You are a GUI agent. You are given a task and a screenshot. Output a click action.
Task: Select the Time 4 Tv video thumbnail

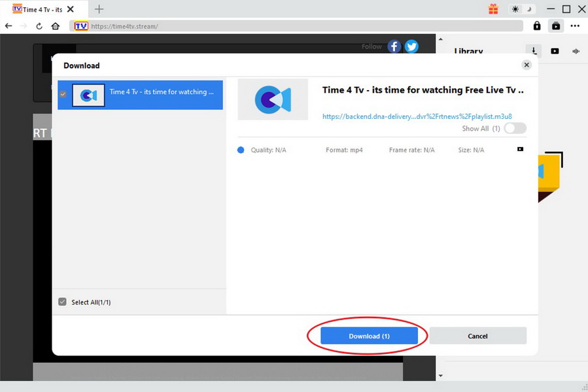88,95
